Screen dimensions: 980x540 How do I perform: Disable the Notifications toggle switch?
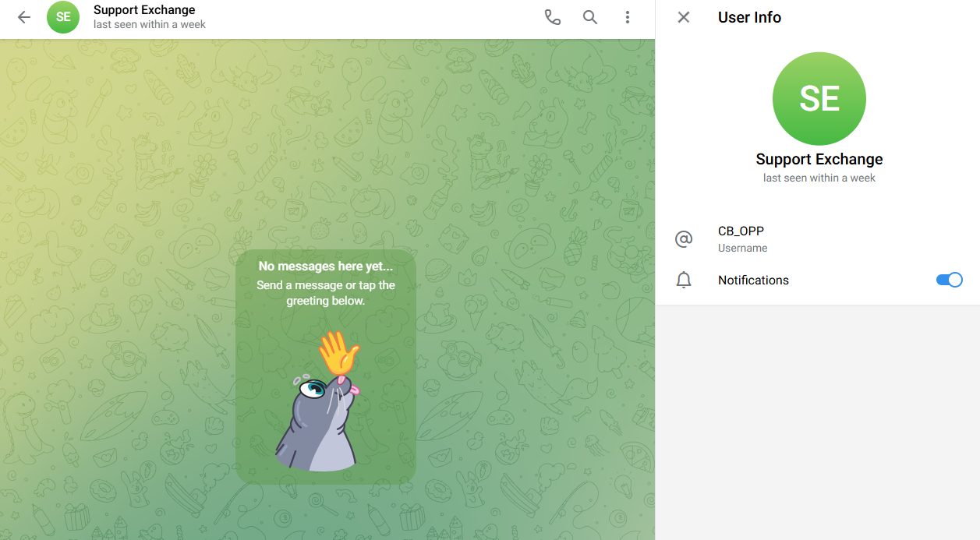click(949, 280)
